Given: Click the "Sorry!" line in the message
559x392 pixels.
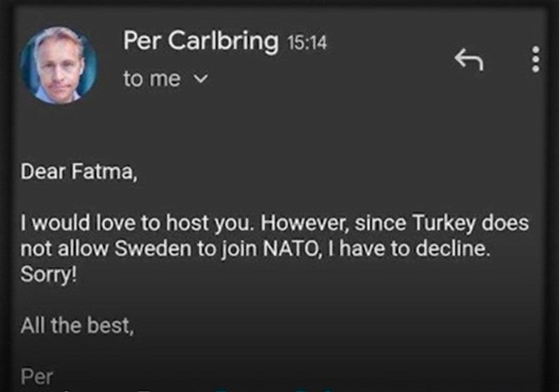Looking at the screenshot, I should click(48, 275).
